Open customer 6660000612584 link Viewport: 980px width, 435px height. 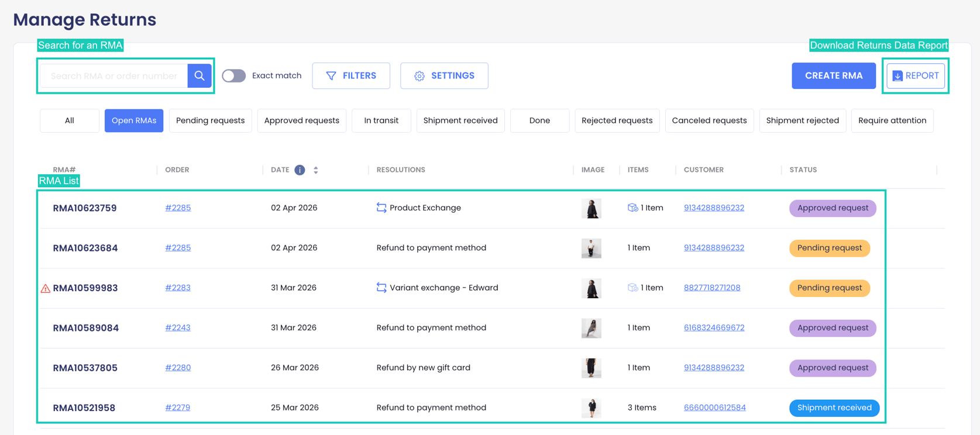pyautogui.click(x=715, y=408)
